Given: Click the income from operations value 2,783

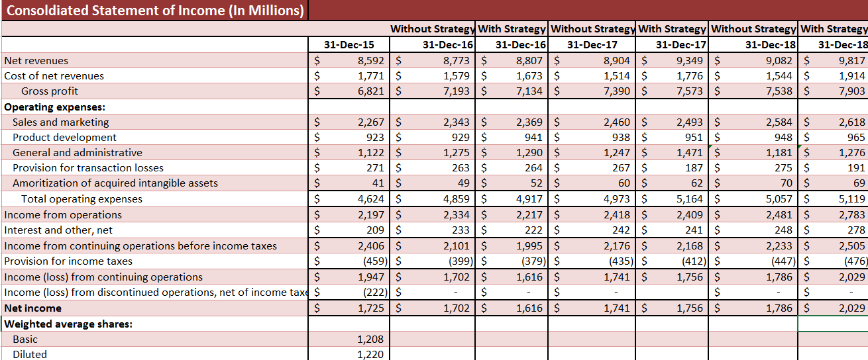Looking at the screenshot, I should (x=851, y=214).
